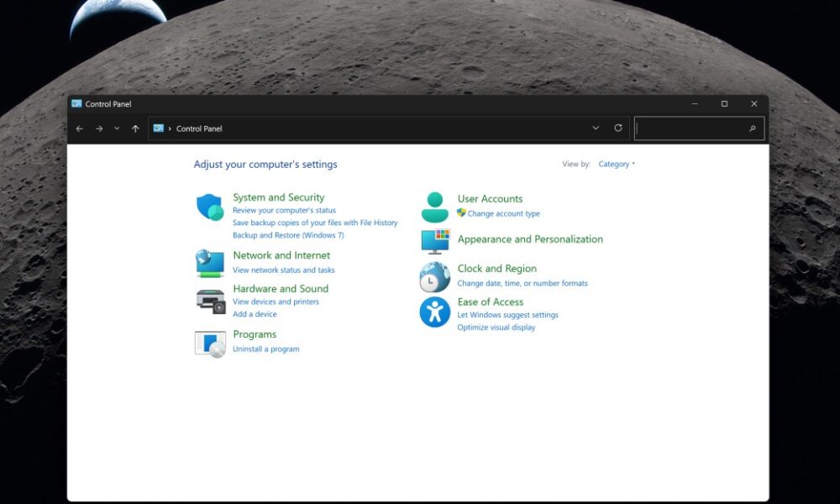Image resolution: width=840 pixels, height=504 pixels.
Task: Click Control Panel breadcrumb in address bar
Action: pos(199,129)
